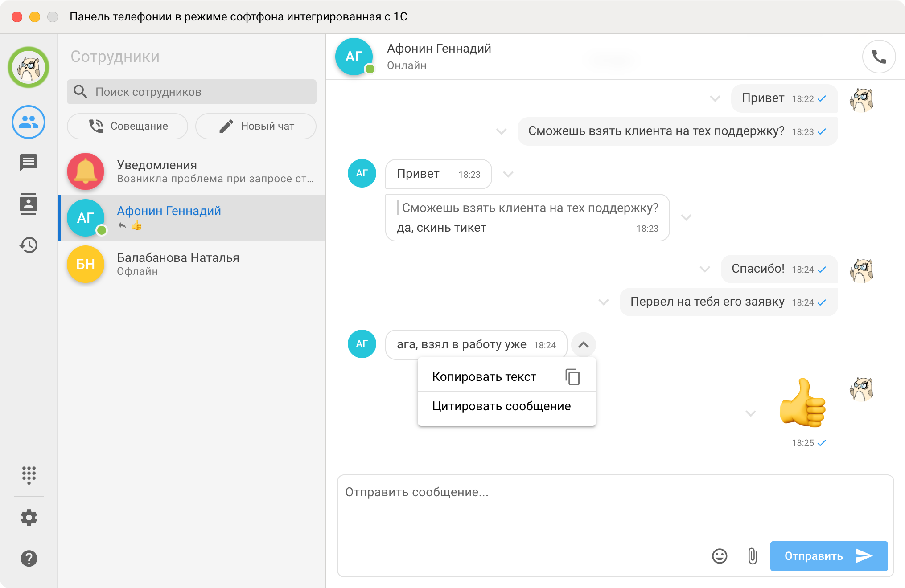905x588 pixels.
Task: Expand options for thumbs up sticker
Action: [x=751, y=413]
